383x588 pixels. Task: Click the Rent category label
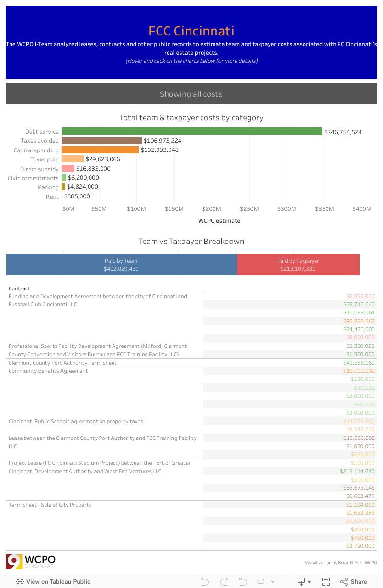[53, 196]
